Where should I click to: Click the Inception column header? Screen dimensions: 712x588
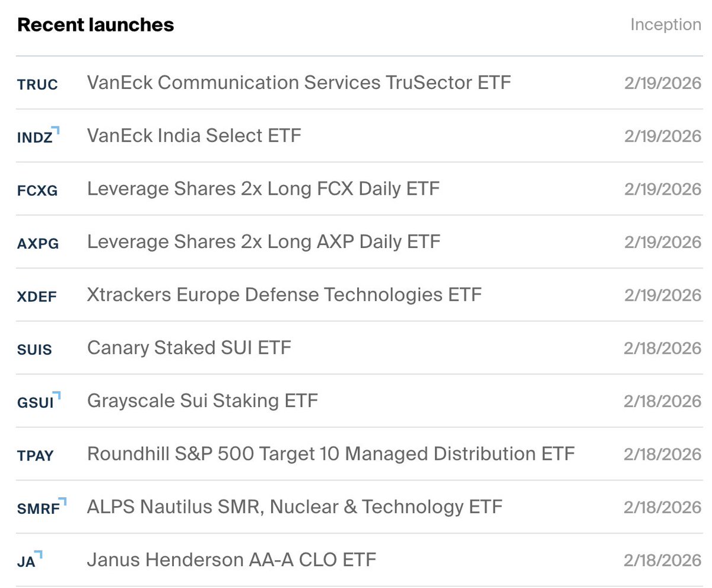tap(665, 25)
